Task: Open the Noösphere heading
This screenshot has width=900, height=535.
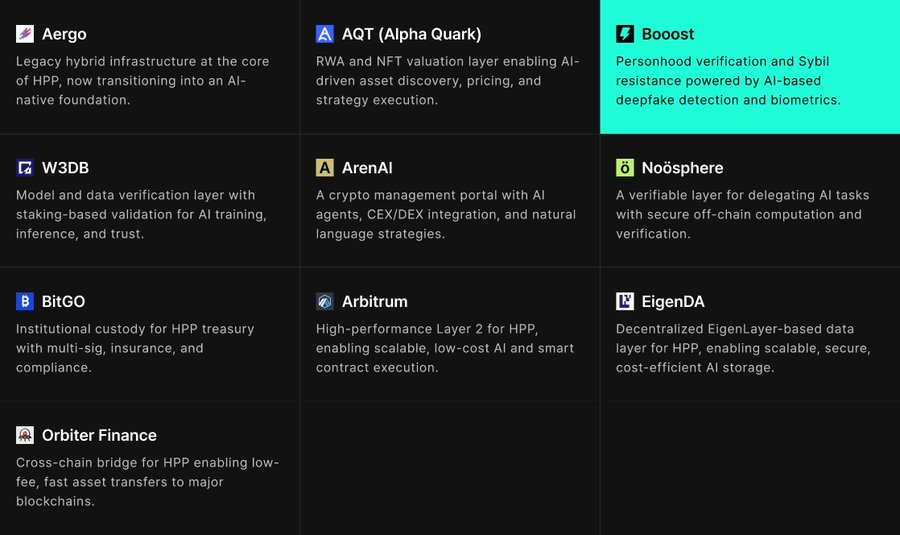Action: (x=682, y=168)
